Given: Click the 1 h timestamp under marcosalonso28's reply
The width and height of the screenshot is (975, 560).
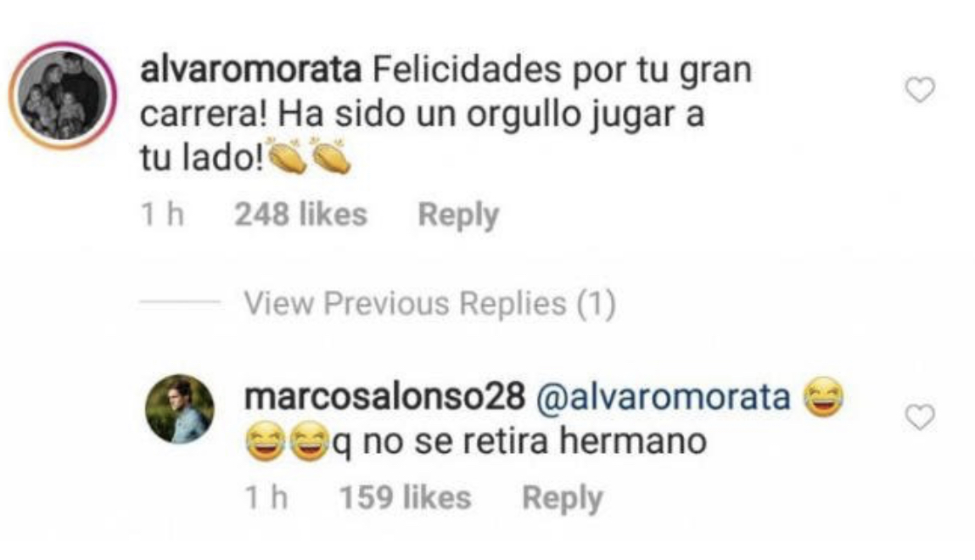Looking at the screenshot, I should (266, 498).
